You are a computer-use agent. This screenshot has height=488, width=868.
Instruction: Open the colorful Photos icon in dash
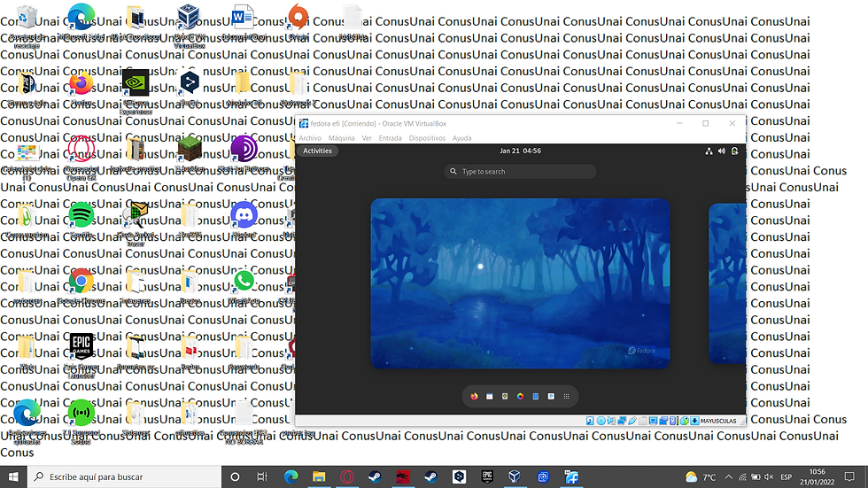pos(521,396)
